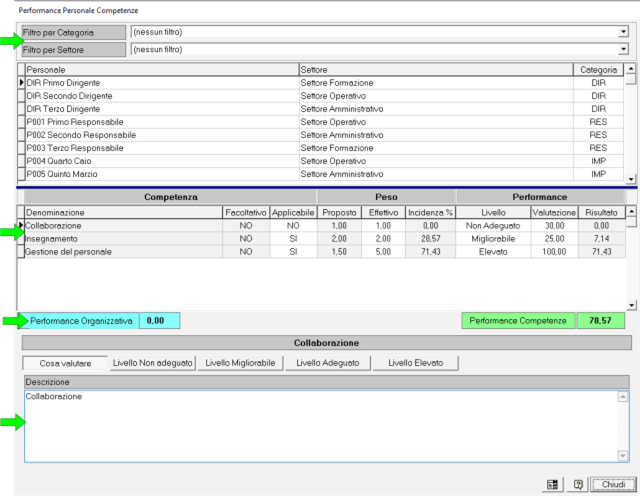Open the help icon next to Chiudi

pyautogui.click(x=578, y=484)
